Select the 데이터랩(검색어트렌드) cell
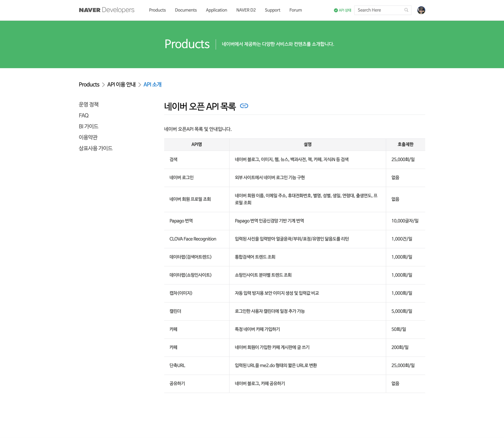This screenshot has width=504, height=438. [197, 257]
